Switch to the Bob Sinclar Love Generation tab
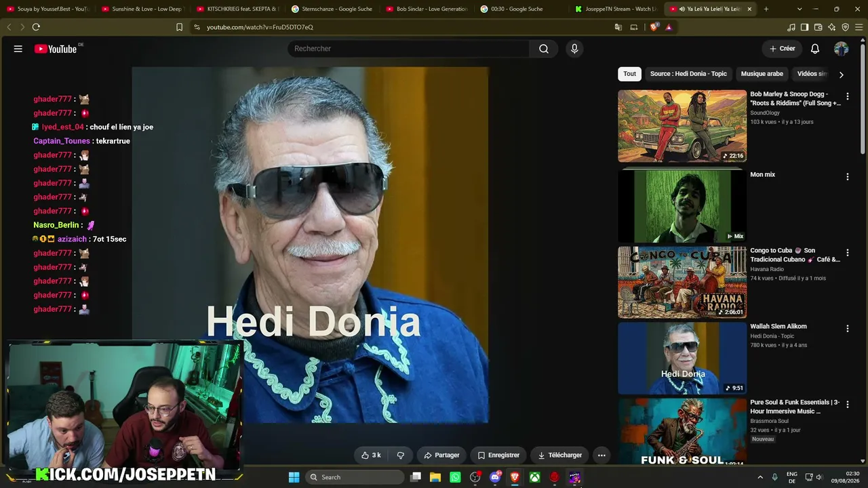This screenshot has width=868, height=488. click(x=427, y=9)
